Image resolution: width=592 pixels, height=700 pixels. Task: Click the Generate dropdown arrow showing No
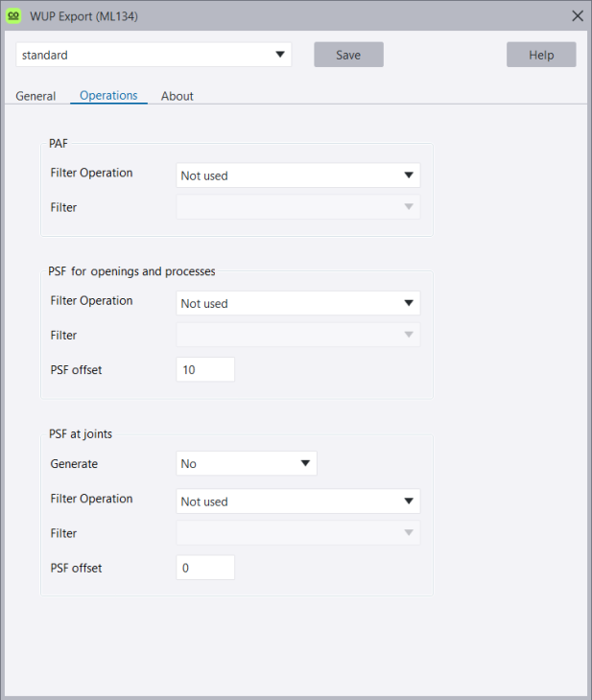[305, 463]
